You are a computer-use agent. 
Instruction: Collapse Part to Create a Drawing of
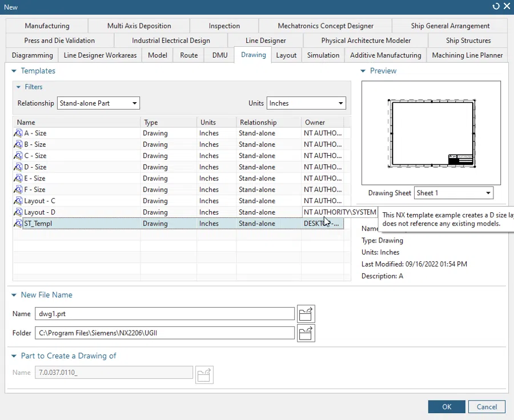pyautogui.click(x=14, y=356)
